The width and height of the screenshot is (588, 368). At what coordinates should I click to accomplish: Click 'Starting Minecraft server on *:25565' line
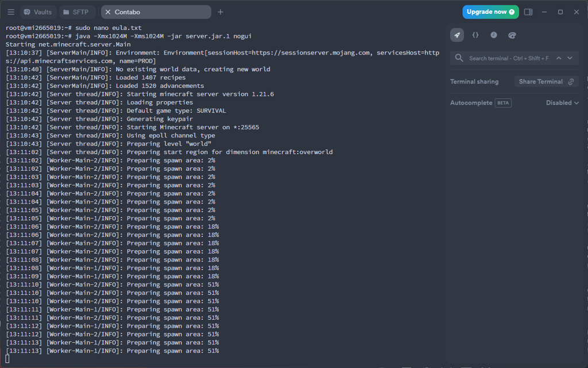132,127
